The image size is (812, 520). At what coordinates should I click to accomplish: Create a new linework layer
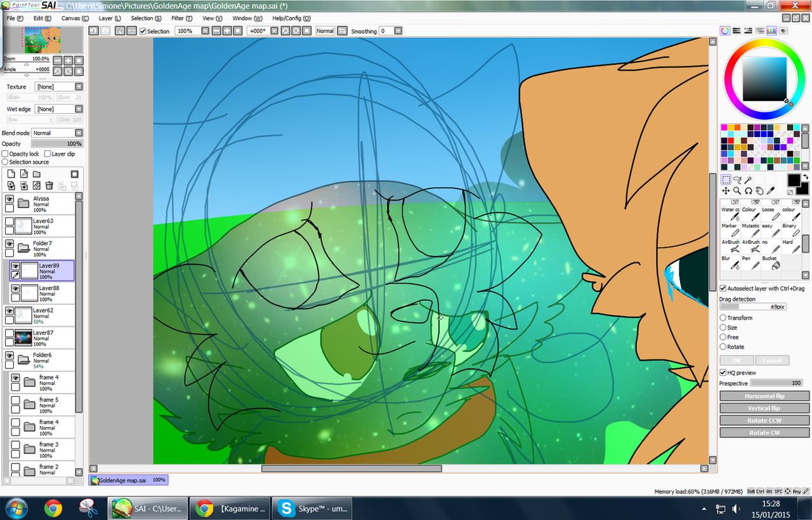[24, 173]
